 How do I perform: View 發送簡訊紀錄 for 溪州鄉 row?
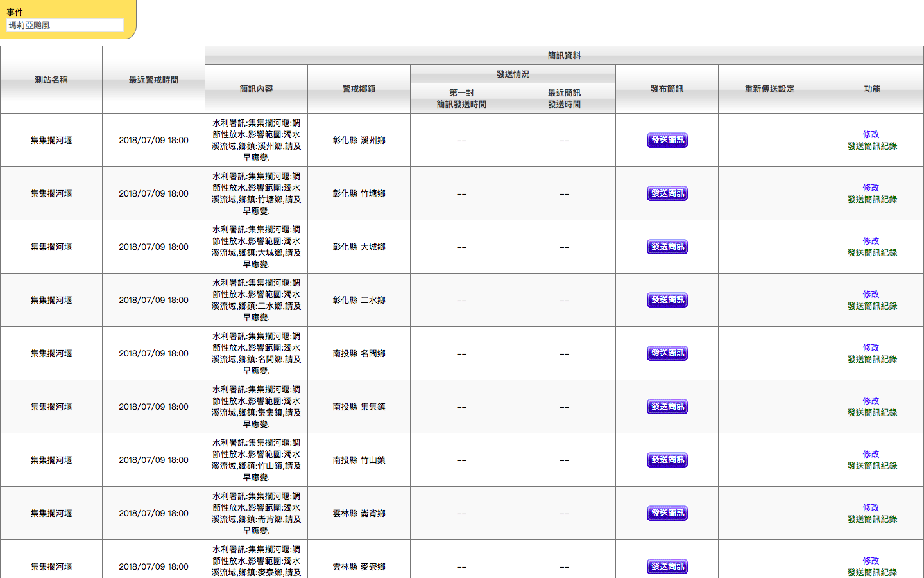tap(872, 146)
